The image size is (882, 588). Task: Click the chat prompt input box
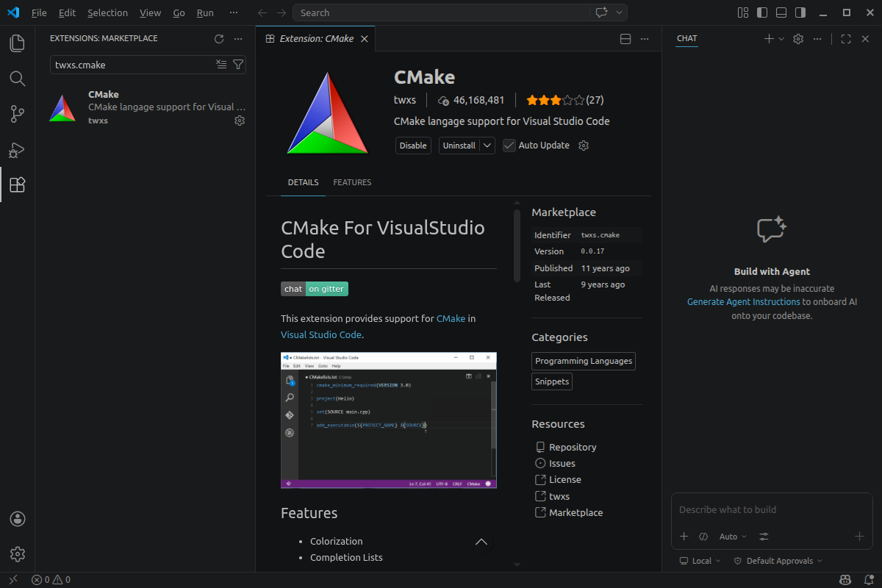tap(772, 509)
